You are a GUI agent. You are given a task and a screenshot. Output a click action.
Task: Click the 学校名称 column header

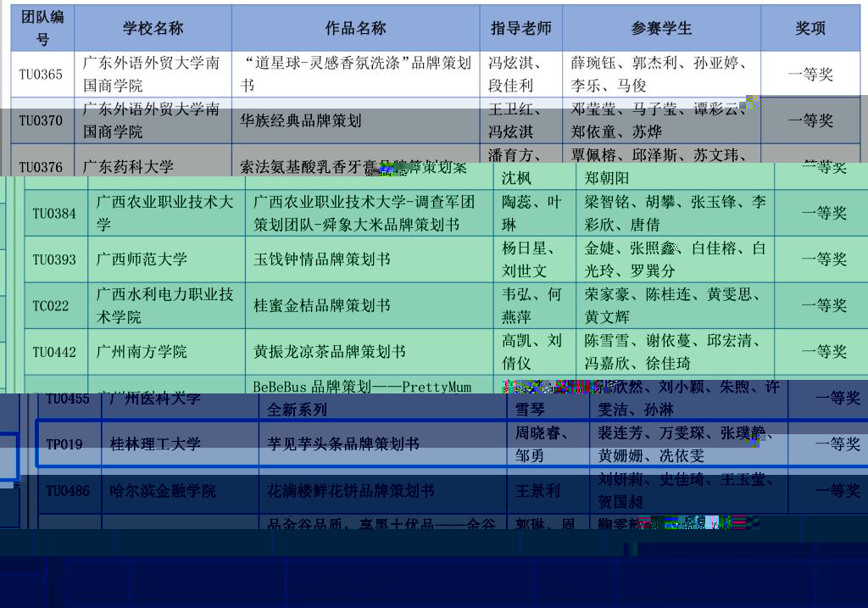pyautogui.click(x=153, y=28)
